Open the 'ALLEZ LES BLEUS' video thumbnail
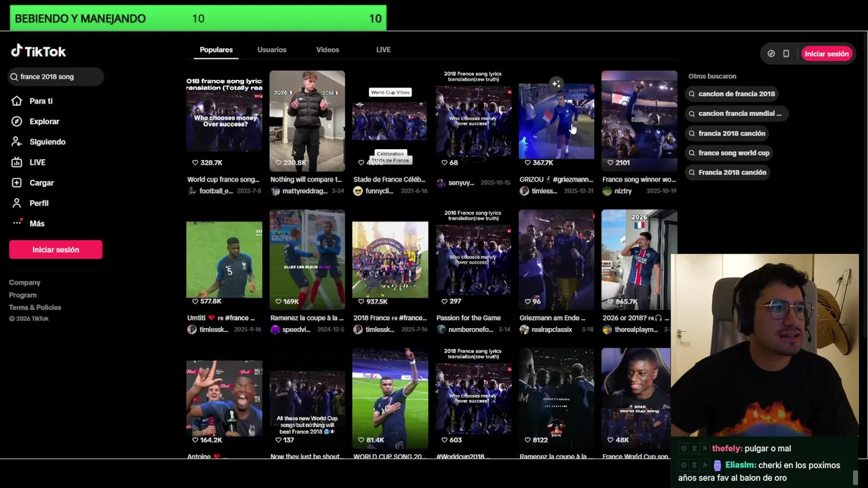The image size is (868, 488). (307, 260)
